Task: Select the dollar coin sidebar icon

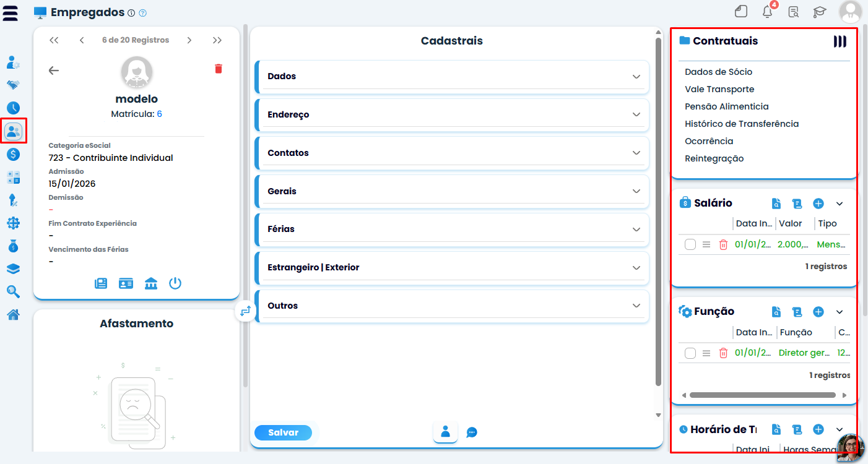Action: (x=13, y=155)
